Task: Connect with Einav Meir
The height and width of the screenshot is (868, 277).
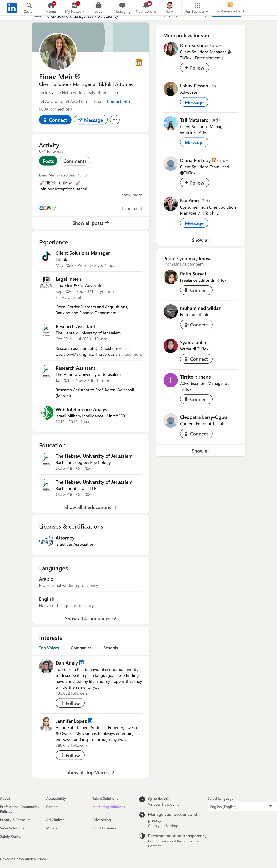Action: 55,120
